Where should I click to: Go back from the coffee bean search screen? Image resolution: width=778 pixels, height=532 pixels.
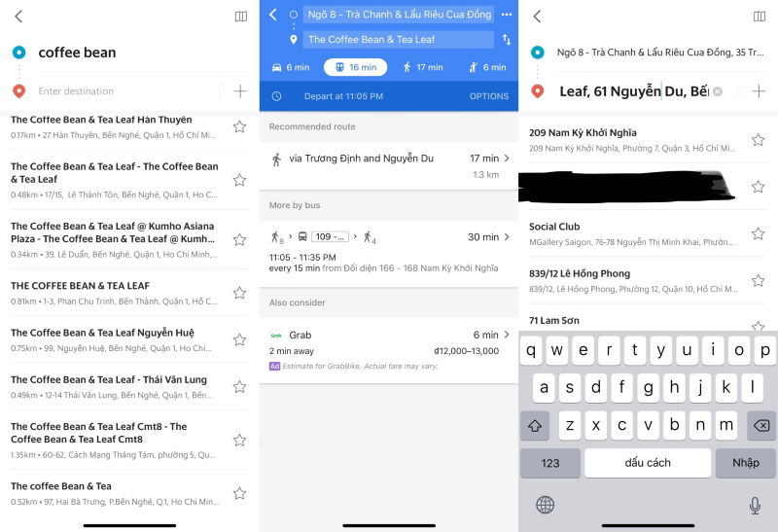tap(18, 17)
